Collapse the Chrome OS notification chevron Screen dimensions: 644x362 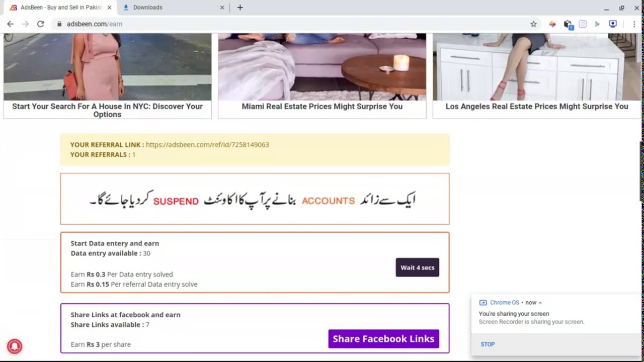[x=540, y=303]
